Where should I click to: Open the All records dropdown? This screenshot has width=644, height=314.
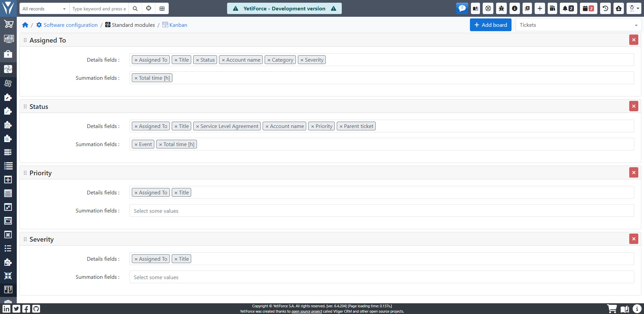click(x=44, y=8)
